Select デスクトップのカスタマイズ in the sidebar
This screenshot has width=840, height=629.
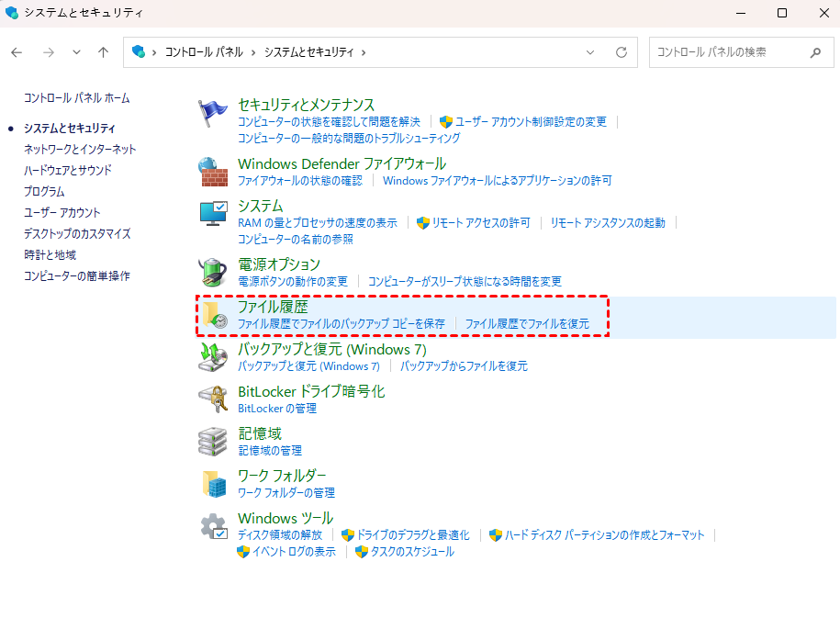coord(77,233)
